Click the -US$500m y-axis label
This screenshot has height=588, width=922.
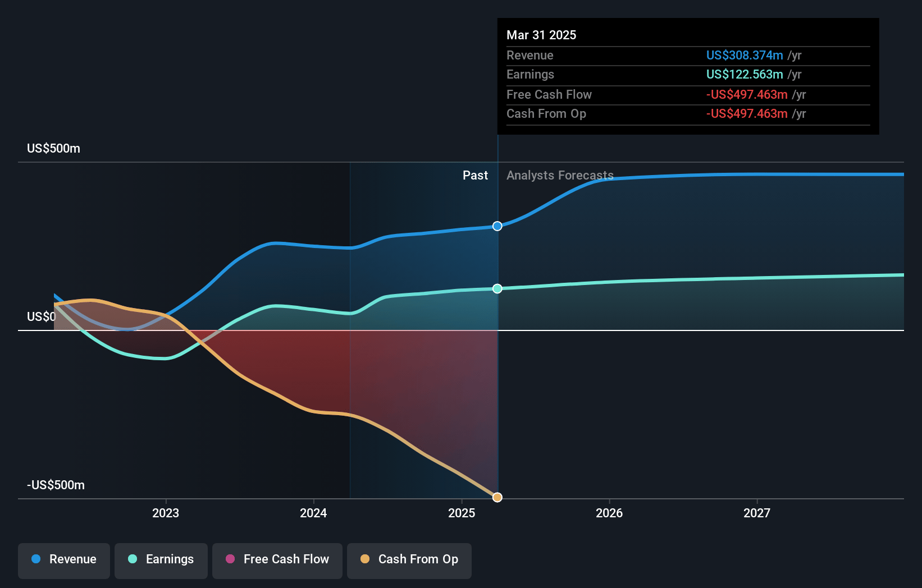(x=56, y=485)
